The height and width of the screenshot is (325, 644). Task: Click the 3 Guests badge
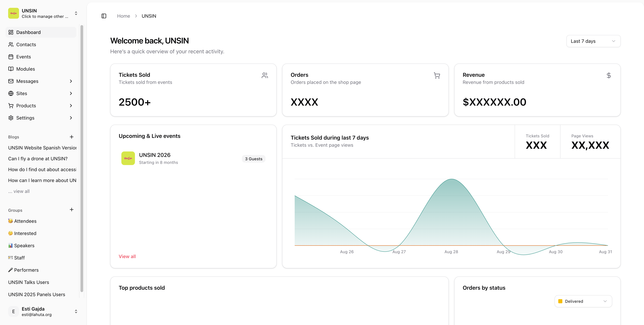coord(253,159)
